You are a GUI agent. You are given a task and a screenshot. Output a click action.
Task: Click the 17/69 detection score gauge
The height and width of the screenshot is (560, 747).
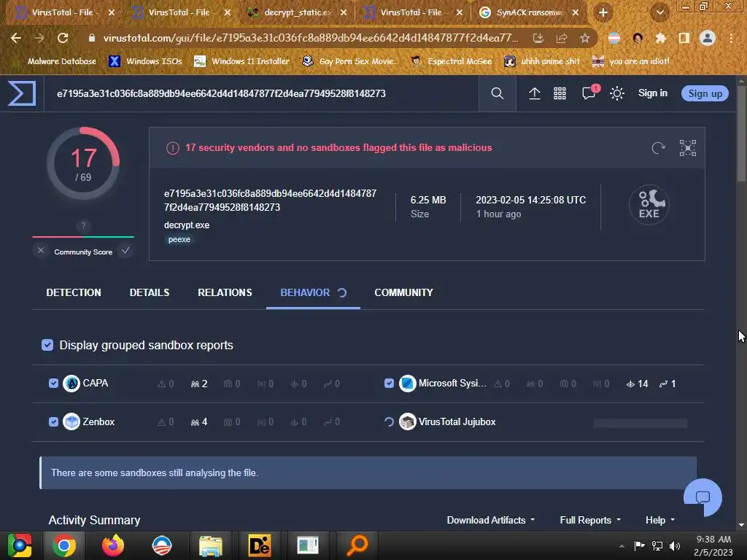[x=83, y=163]
